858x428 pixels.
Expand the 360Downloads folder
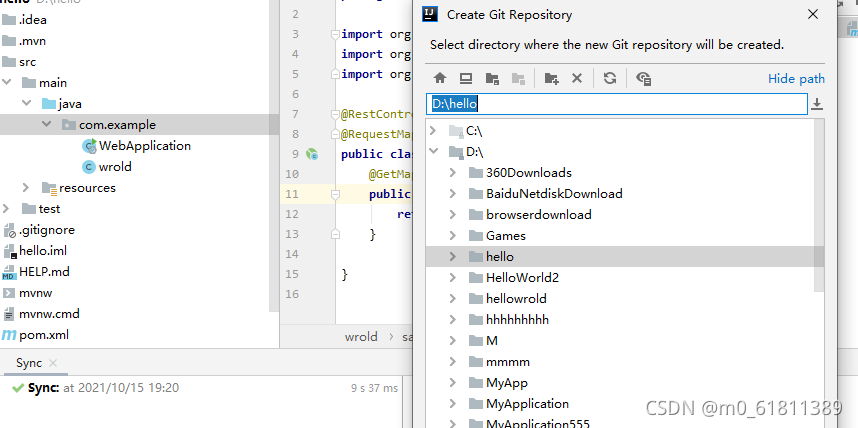(x=453, y=172)
